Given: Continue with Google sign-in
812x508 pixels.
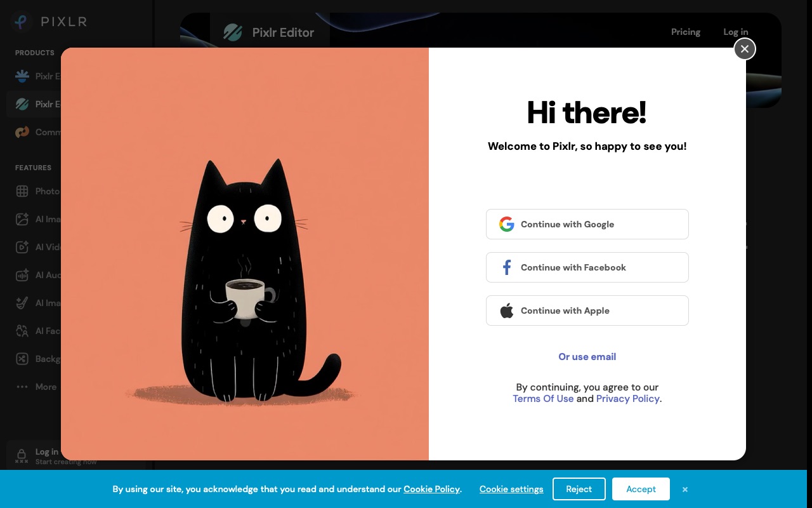Looking at the screenshot, I should [587, 224].
